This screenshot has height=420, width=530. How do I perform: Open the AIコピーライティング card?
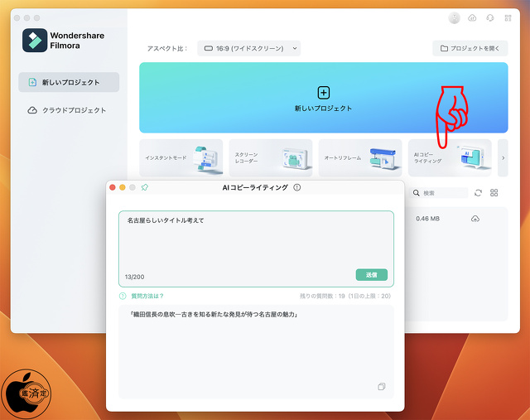[450, 158]
